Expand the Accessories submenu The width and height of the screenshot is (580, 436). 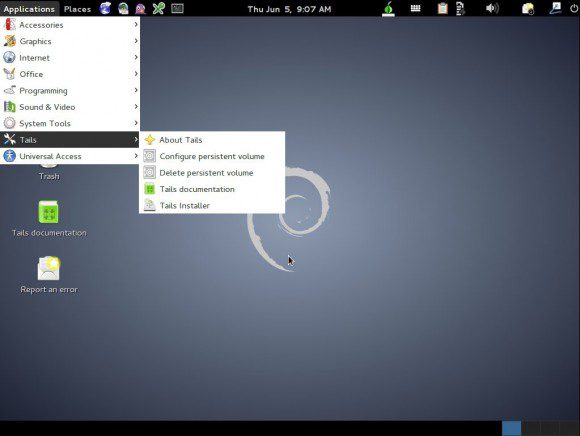coord(70,25)
